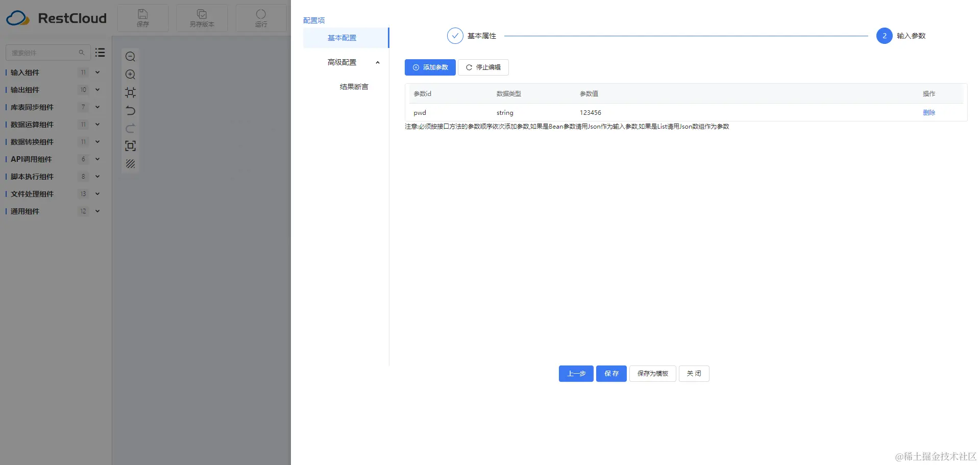Expand the 库表同步组件 category
The image size is (980, 465).
pos(97,107)
